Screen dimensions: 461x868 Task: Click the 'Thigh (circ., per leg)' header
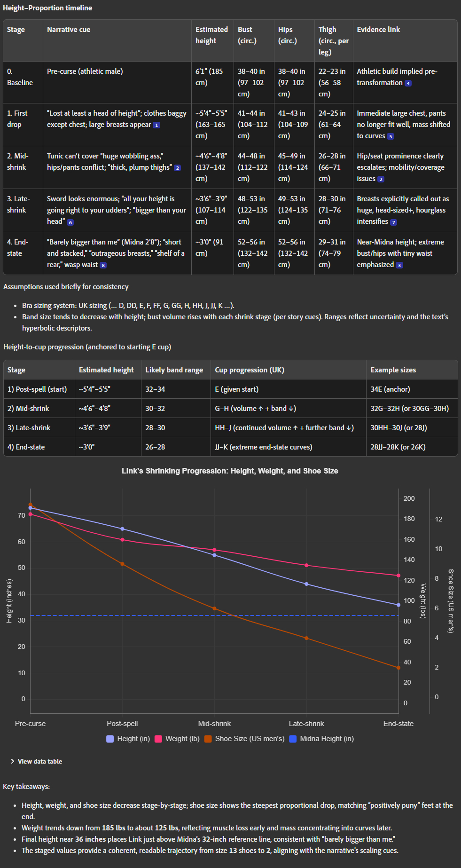pos(333,41)
